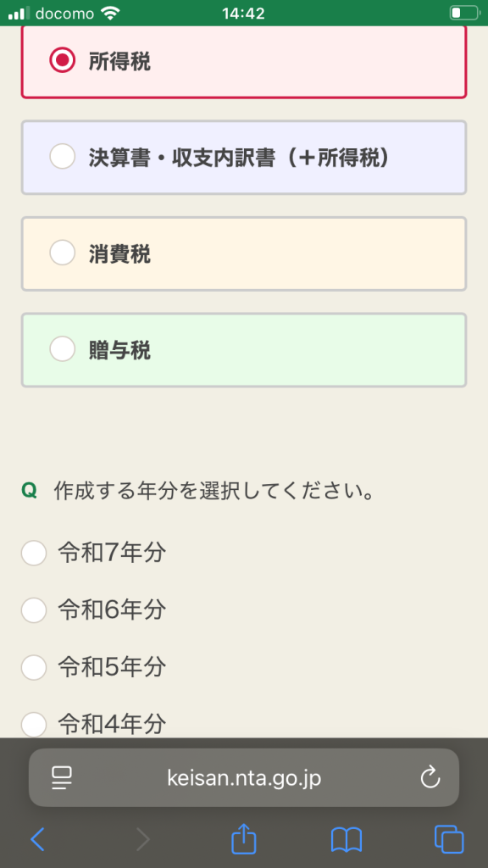Choose 令和6年分 as the filing year
The height and width of the screenshot is (868, 488).
coord(34,609)
